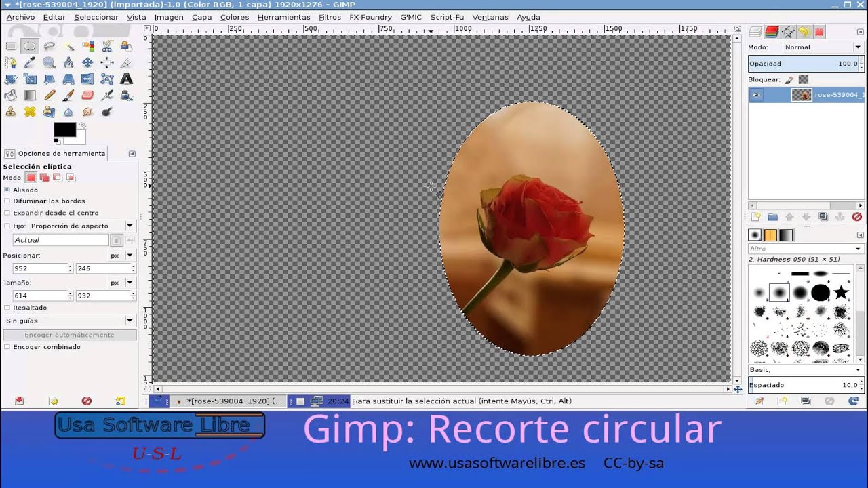Open the Proporción de aspecto dropdown
Image resolution: width=868 pixels, height=488 pixels.
(x=81, y=226)
